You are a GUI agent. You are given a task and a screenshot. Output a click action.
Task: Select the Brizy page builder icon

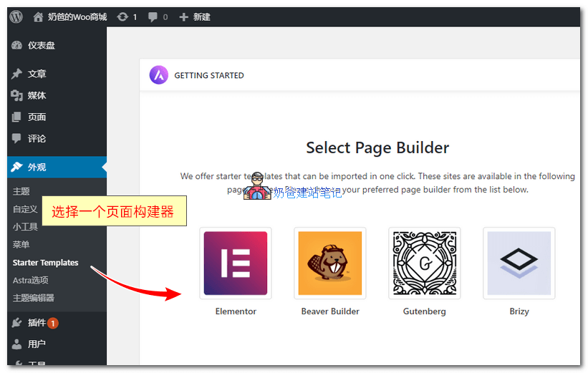[x=519, y=263]
